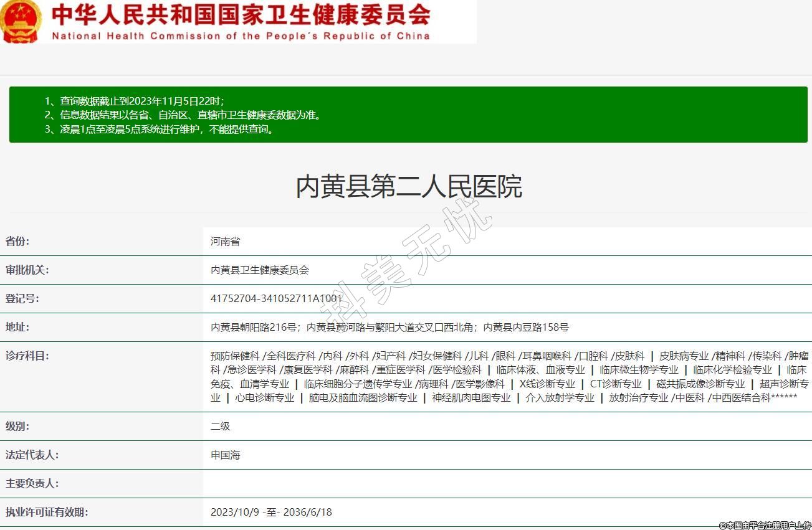Click the 地址 row label
Screen dimensions: 812x530
pos(17,328)
